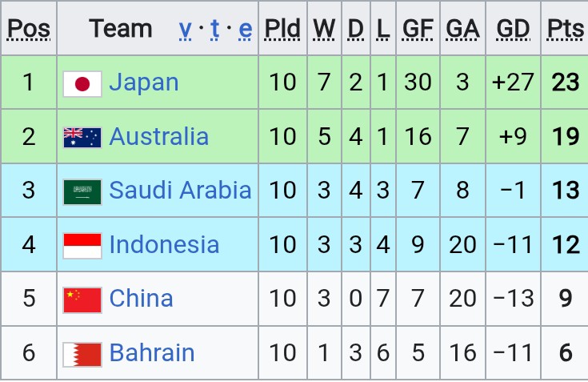Open the Japan team link

tap(144, 83)
